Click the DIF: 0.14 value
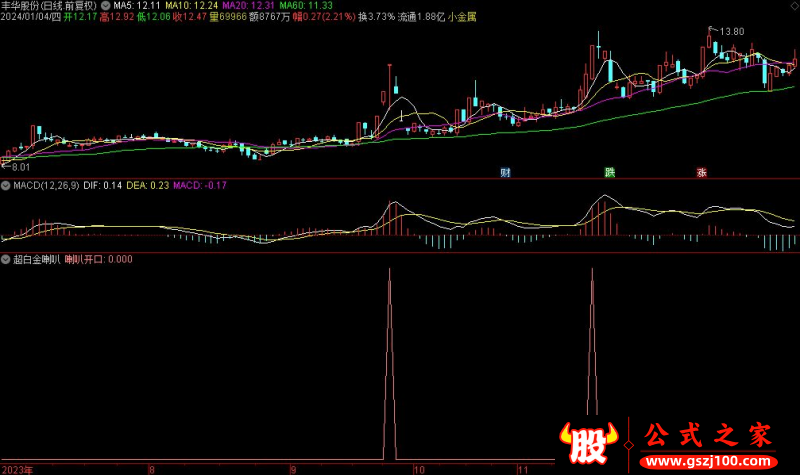 pyautogui.click(x=103, y=186)
